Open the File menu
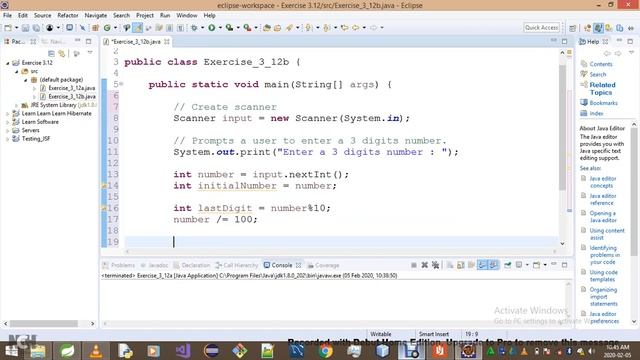The image size is (640, 360). point(7,16)
